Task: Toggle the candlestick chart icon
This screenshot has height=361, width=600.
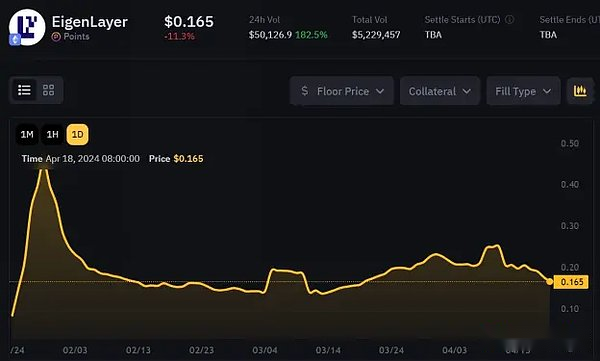Action: tap(580, 91)
